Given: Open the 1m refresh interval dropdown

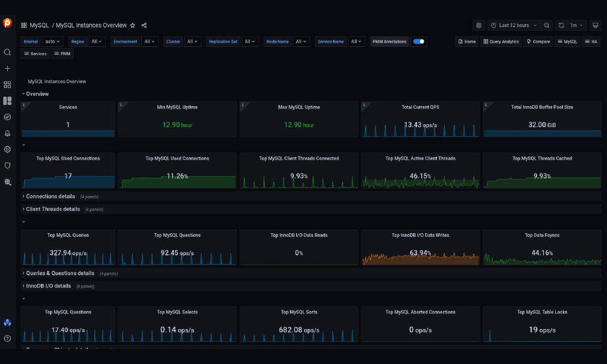Looking at the screenshot, I should (x=576, y=25).
